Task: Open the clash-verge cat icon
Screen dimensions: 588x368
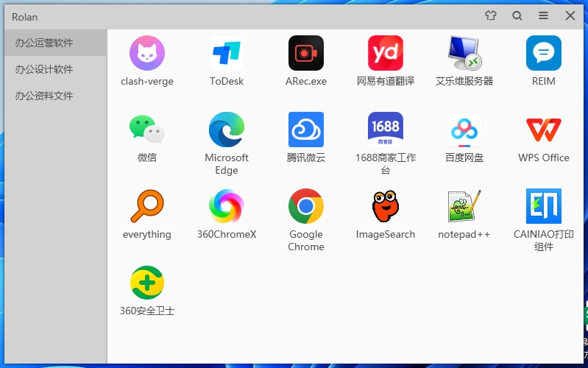Action: pos(147,53)
